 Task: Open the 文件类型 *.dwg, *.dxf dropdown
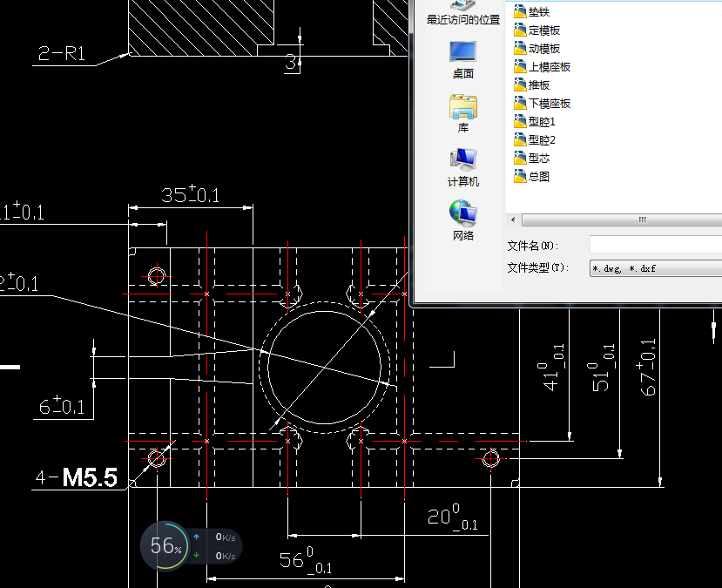click(656, 268)
